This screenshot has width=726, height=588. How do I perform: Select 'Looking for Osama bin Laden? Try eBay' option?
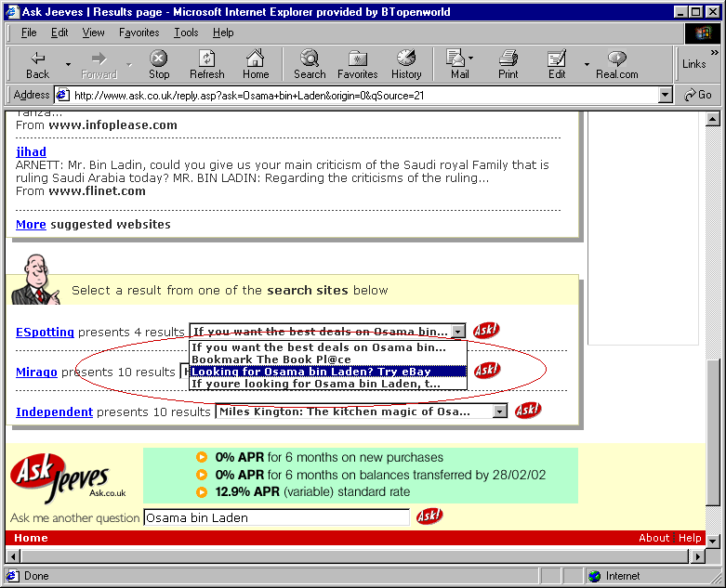tap(328, 371)
